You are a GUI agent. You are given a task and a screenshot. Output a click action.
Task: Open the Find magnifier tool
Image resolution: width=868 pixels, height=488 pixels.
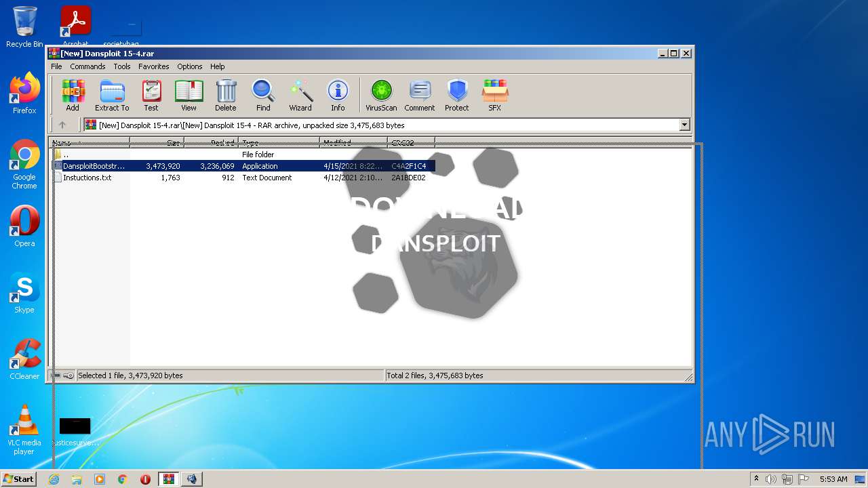(263, 95)
